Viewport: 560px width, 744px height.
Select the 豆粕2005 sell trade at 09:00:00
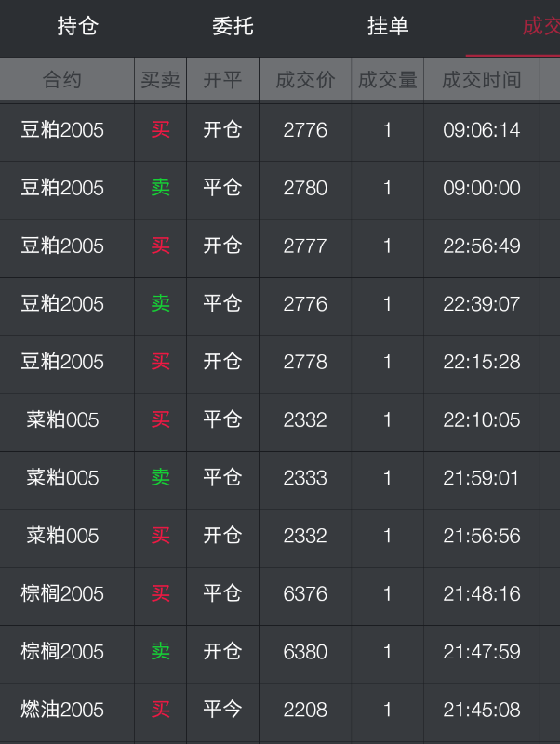[x=279, y=188]
